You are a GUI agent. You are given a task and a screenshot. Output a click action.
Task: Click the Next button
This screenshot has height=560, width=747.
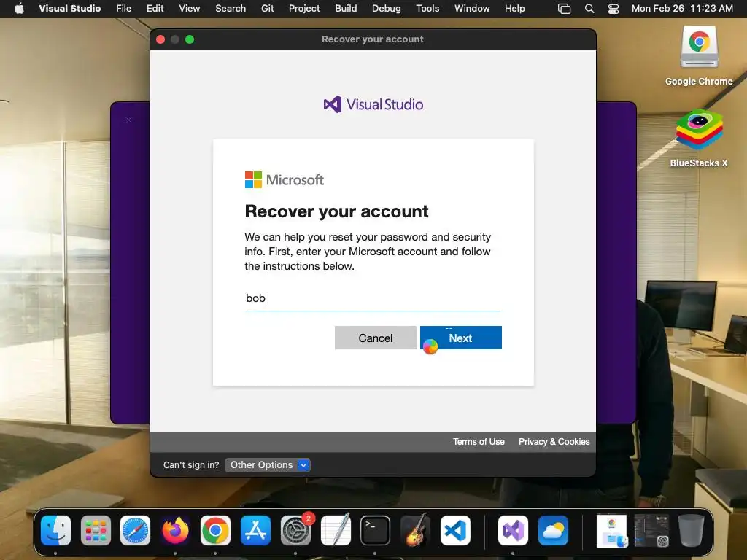tap(461, 338)
